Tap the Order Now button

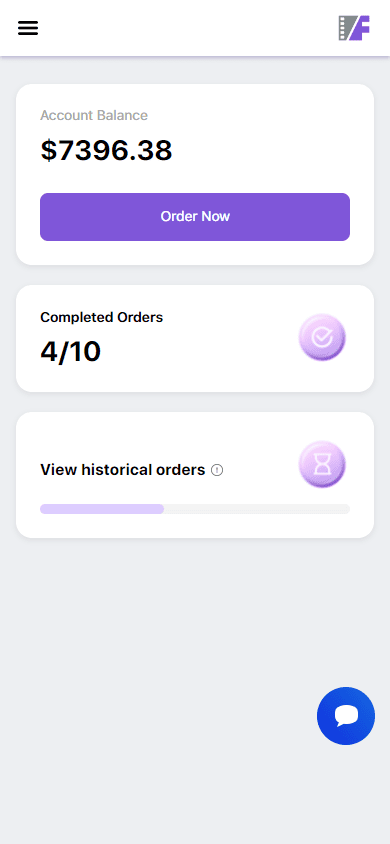(x=195, y=217)
